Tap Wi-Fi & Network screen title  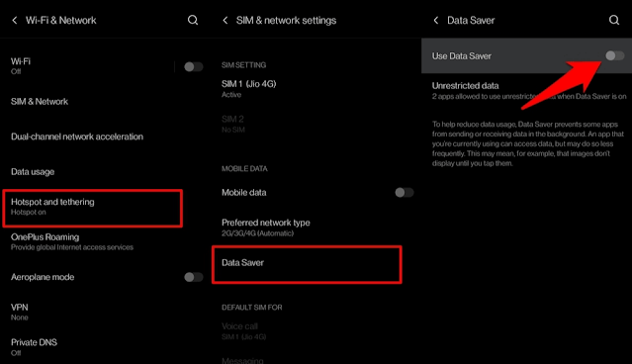[x=61, y=20]
